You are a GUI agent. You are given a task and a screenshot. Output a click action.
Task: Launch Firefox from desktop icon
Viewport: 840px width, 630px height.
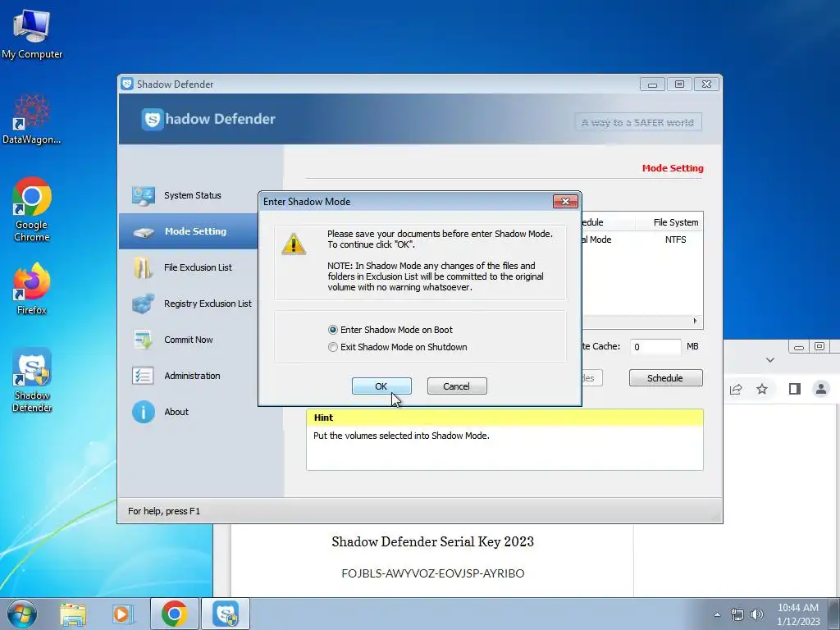pyautogui.click(x=32, y=288)
